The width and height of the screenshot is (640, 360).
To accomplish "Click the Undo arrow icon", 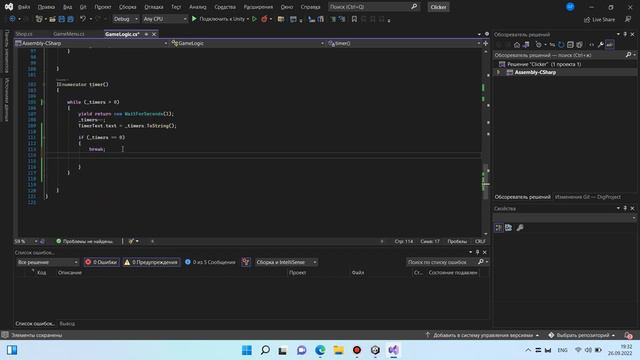I will (x=83, y=19).
